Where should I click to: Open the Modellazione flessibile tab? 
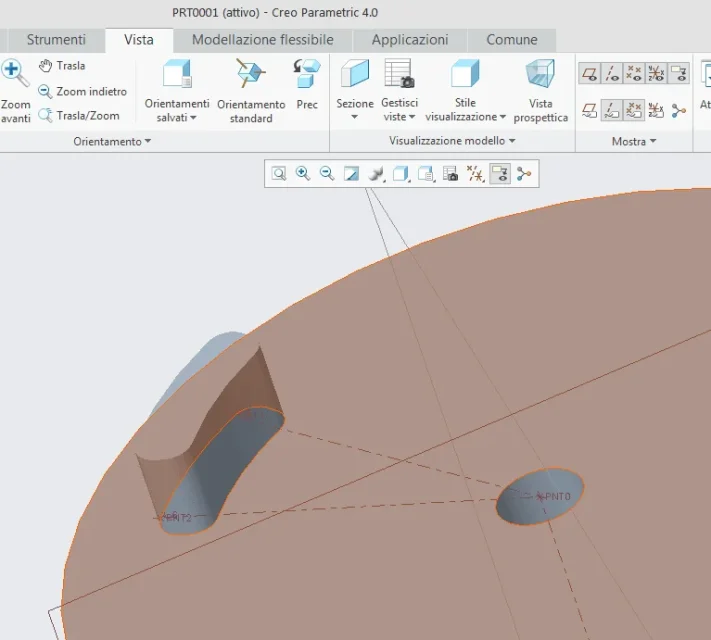[263, 40]
